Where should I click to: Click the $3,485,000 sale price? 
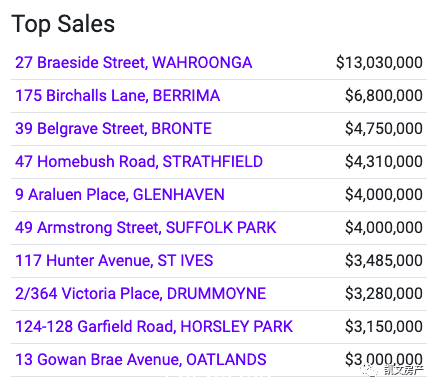384,261
